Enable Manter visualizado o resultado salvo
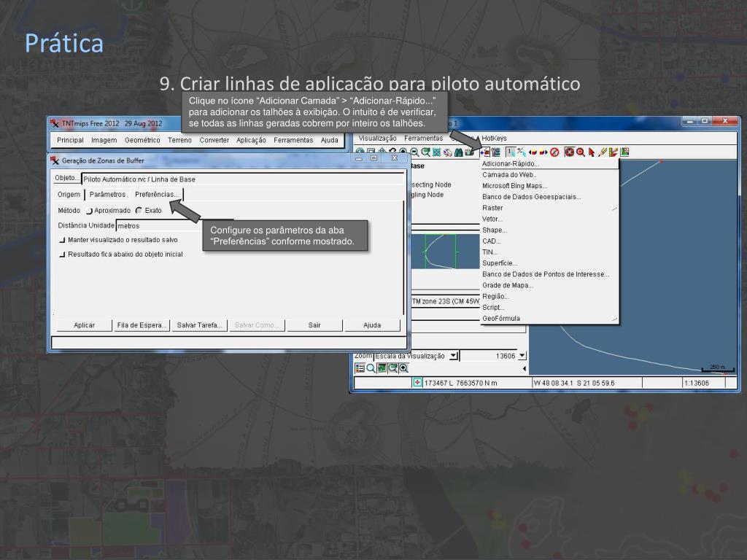Viewport: 747px width, 560px height. (x=62, y=240)
